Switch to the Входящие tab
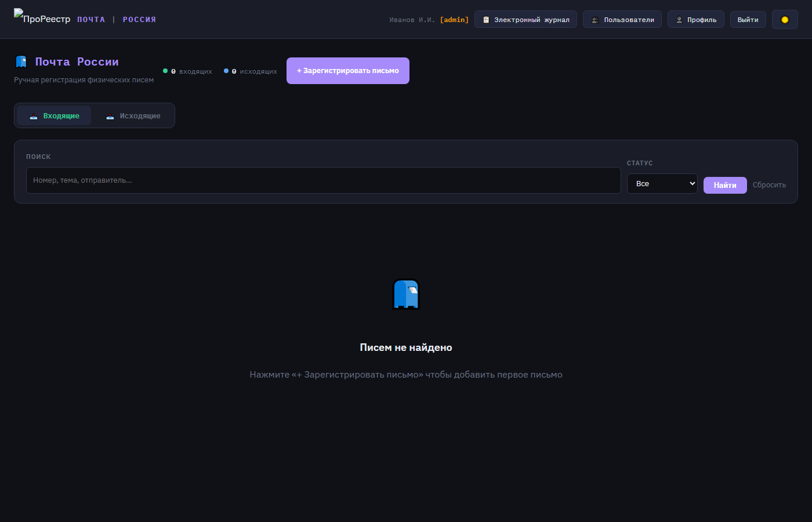812x522 pixels. point(54,116)
